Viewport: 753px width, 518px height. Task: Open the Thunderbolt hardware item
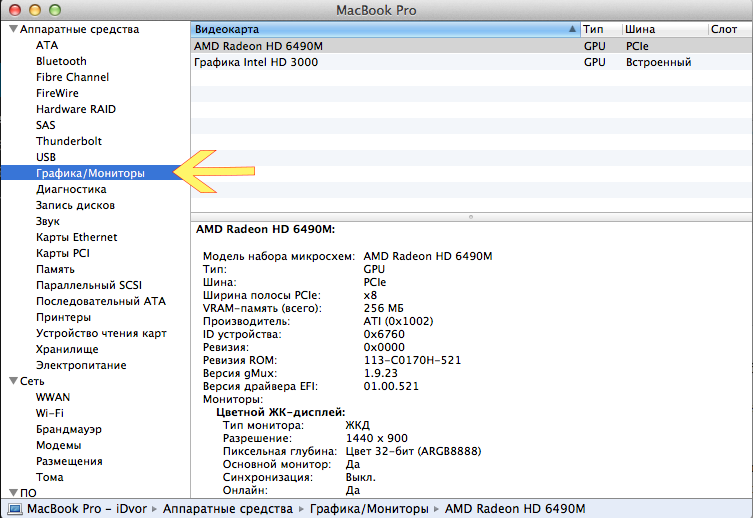click(68, 141)
